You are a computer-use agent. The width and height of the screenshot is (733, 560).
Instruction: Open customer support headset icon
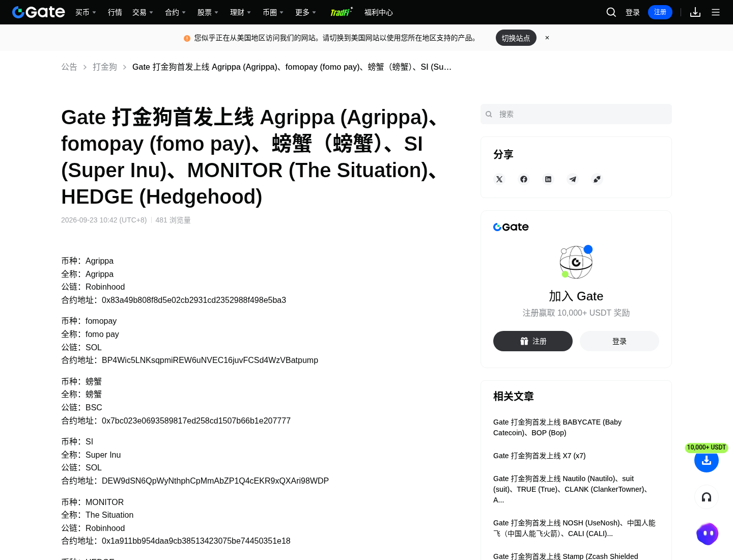point(707,497)
